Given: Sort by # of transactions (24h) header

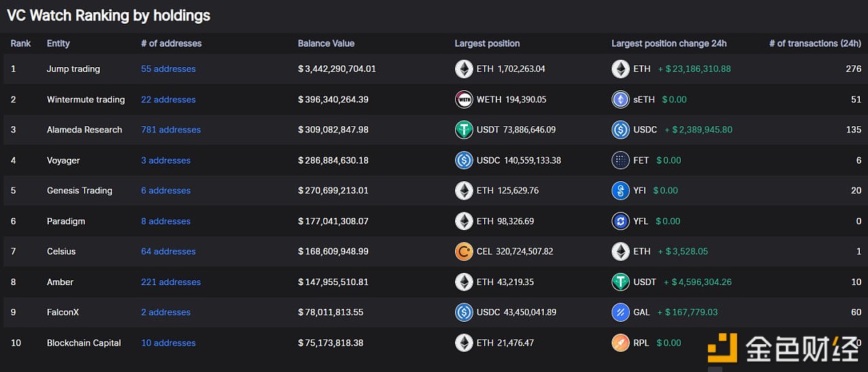Looking at the screenshot, I should [815, 43].
